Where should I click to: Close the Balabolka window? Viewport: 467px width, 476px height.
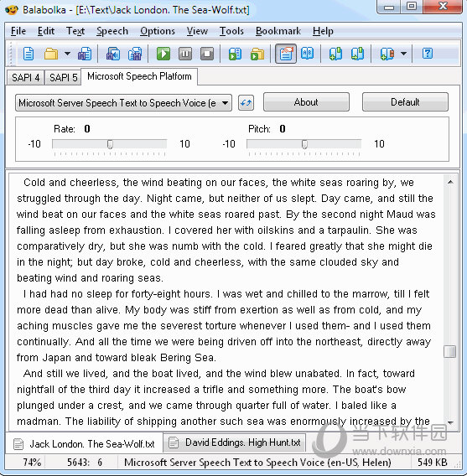(x=443, y=7)
